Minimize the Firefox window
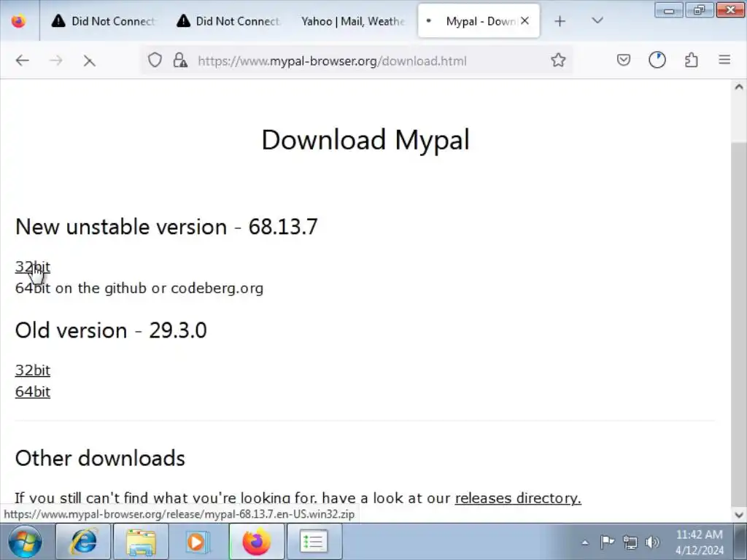This screenshot has width=747, height=560. click(669, 10)
